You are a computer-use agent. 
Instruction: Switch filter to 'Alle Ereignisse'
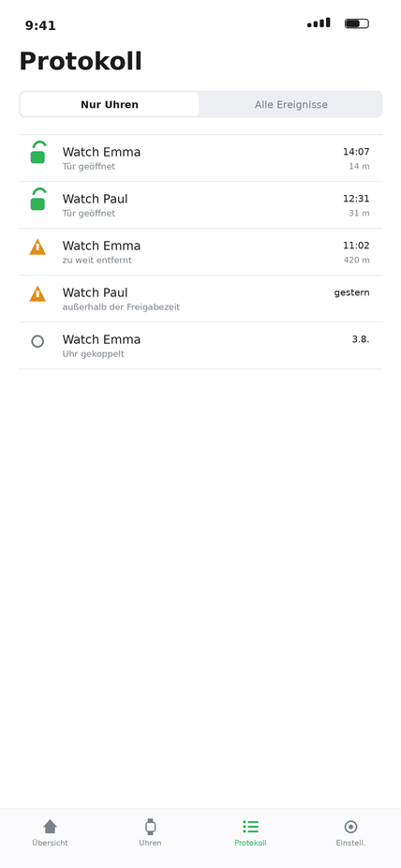[x=291, y=105]
